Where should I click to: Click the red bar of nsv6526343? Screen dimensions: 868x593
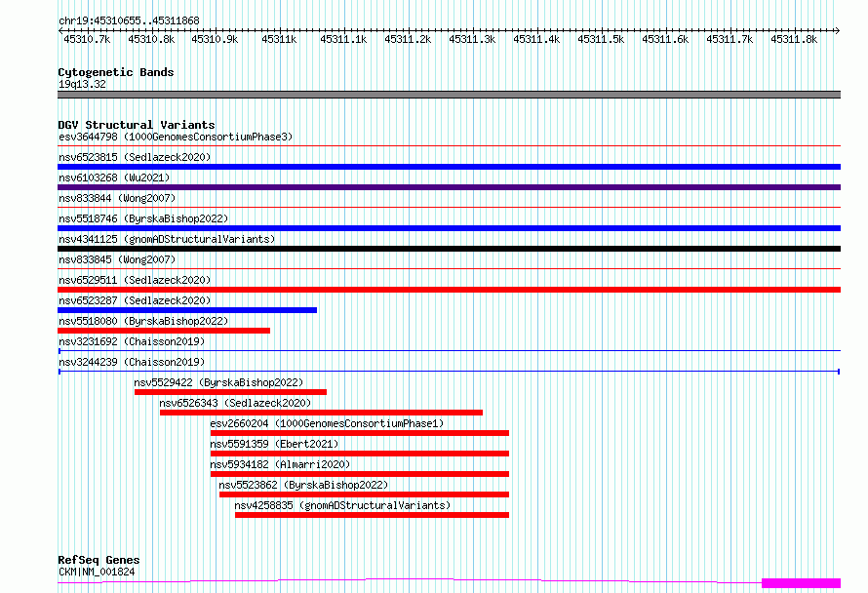[321, 413]
